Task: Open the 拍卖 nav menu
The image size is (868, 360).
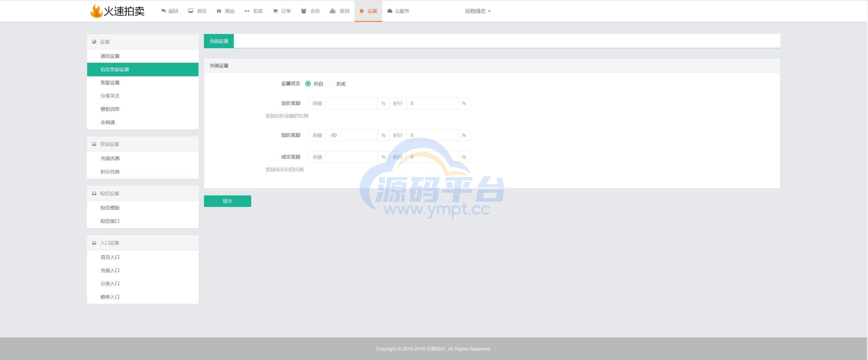Action: pyautogui.click(x=254, y=11)
